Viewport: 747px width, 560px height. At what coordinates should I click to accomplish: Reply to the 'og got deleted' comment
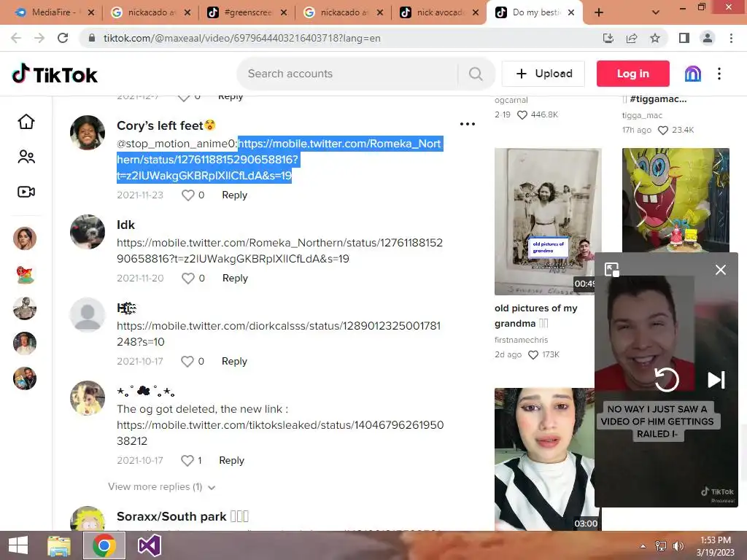231,460
